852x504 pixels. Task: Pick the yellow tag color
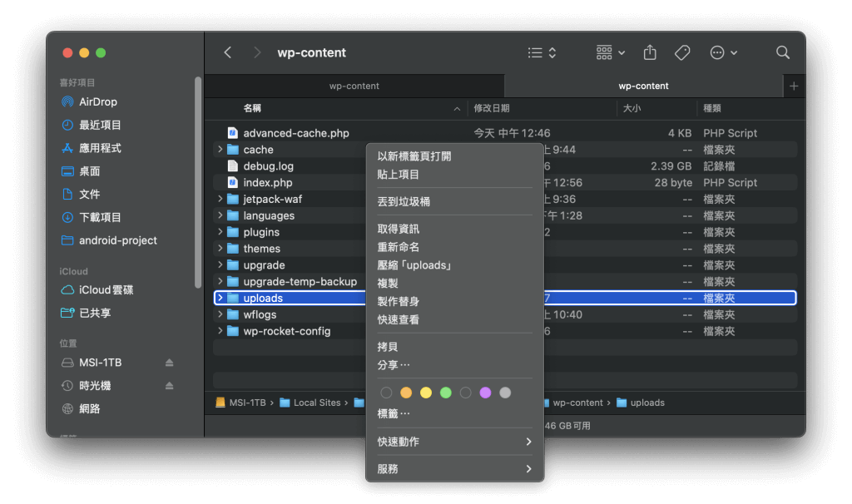click(x=426, y=393)
